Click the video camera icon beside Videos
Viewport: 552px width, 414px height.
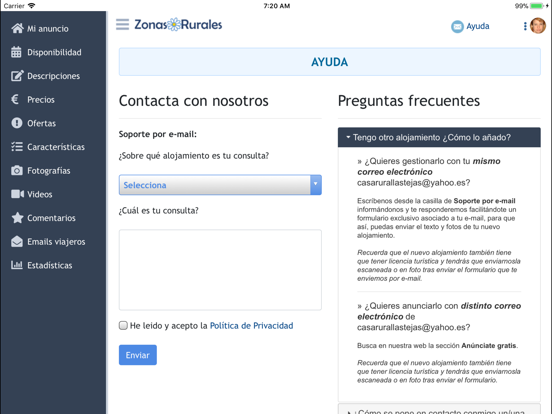pyautogui.click(x=17, y=194)
